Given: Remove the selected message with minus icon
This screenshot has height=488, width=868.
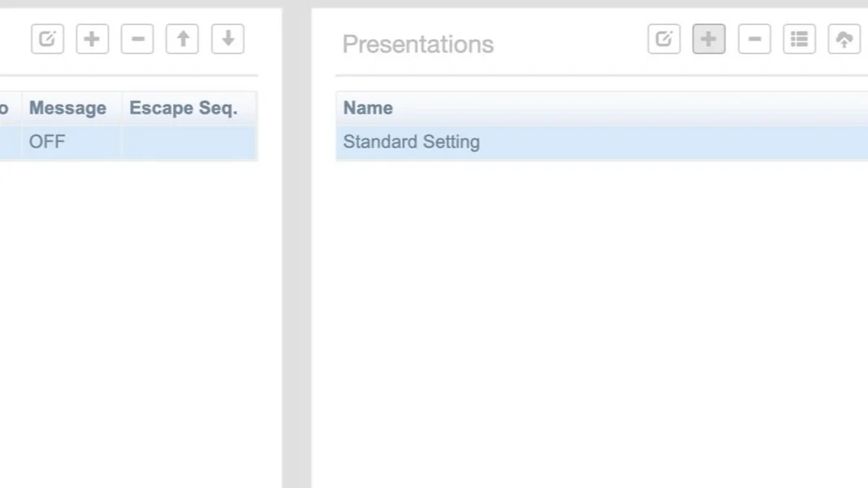Looking at the screenshot, I should click(137, 39).
